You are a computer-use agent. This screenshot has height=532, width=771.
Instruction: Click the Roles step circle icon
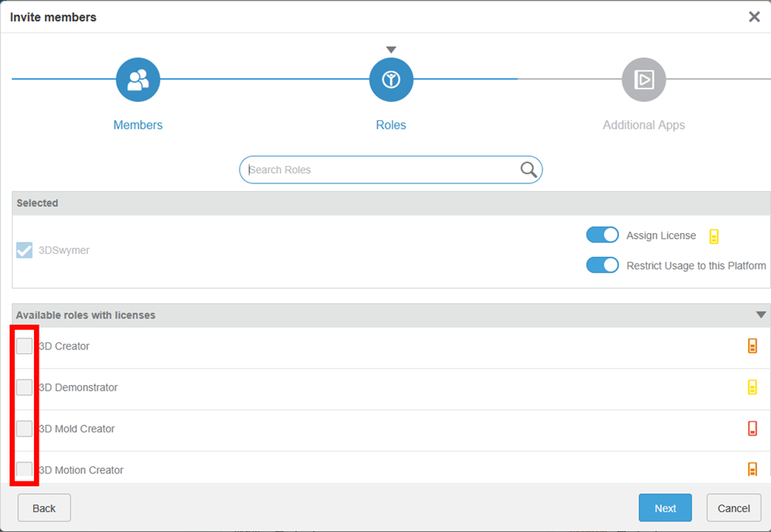tap(391, 80)
